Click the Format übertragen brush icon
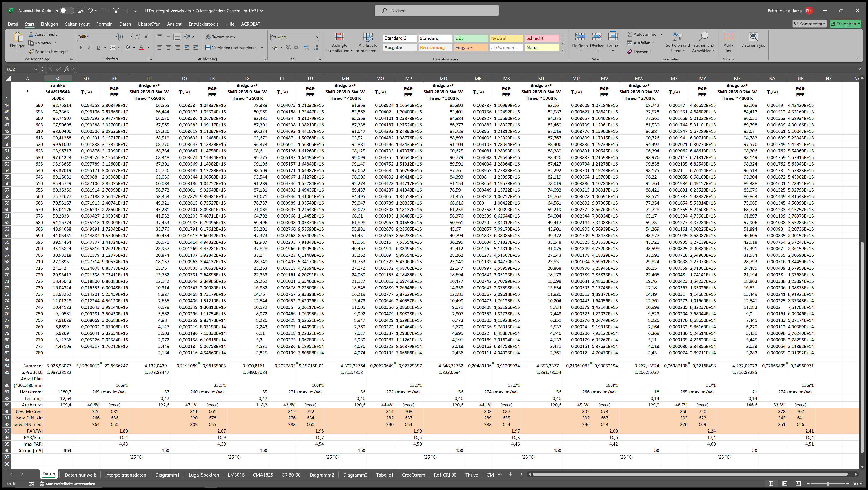868x490 pixels. 31,52
